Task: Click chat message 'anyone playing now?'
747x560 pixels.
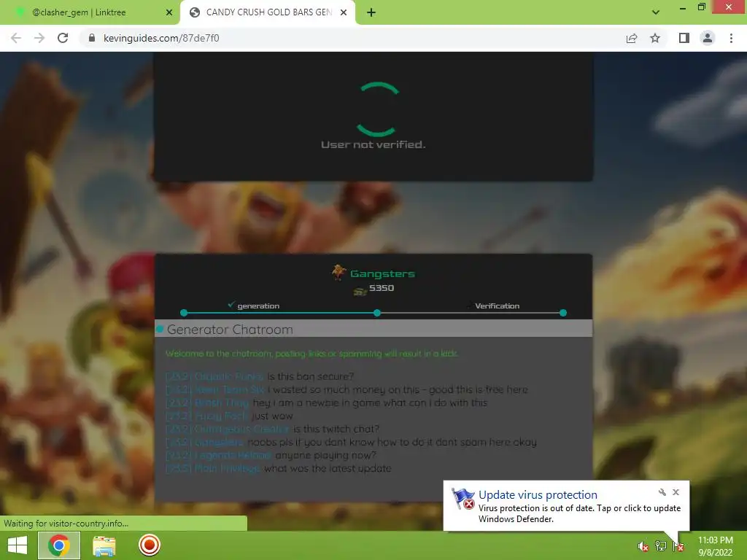Action: pos(326,455)
